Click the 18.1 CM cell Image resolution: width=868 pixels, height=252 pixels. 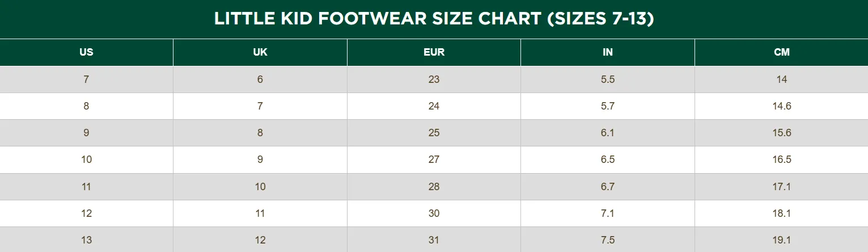click(781, 213)
